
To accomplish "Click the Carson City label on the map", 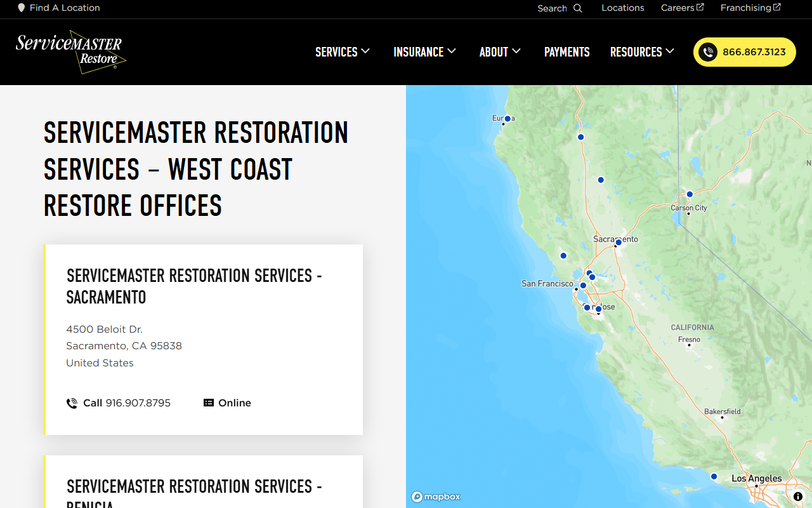I will pyautogui.click(x=689, y=208).
